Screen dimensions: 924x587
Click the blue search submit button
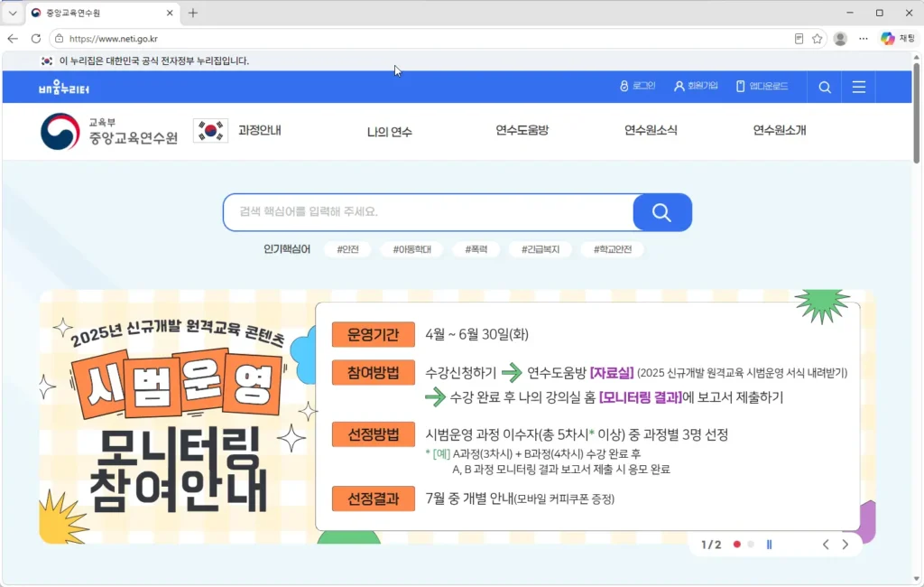(x=661, y=212)
